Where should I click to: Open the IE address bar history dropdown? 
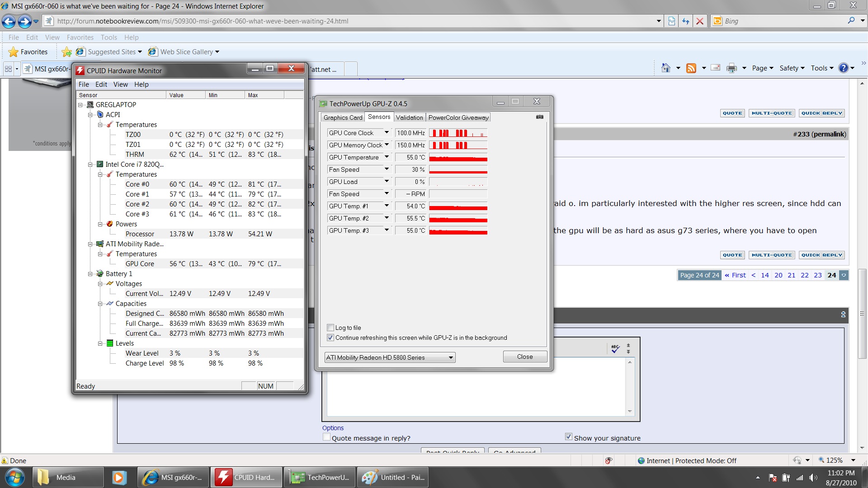(659, 21)
